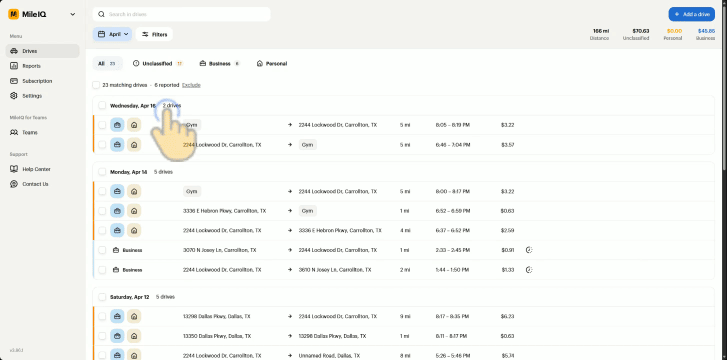Switch to the Unclassified tab
727x360 pixels.
pos(158,64)
